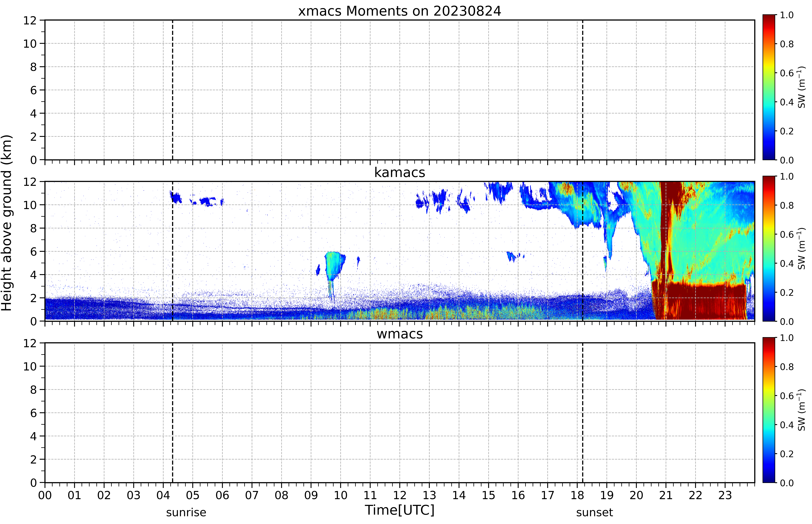The width and height of the screenshot is (812, 524).
Task: Click the title 'xmacs Moments on 20230824'
Action: tap(400, 11)
